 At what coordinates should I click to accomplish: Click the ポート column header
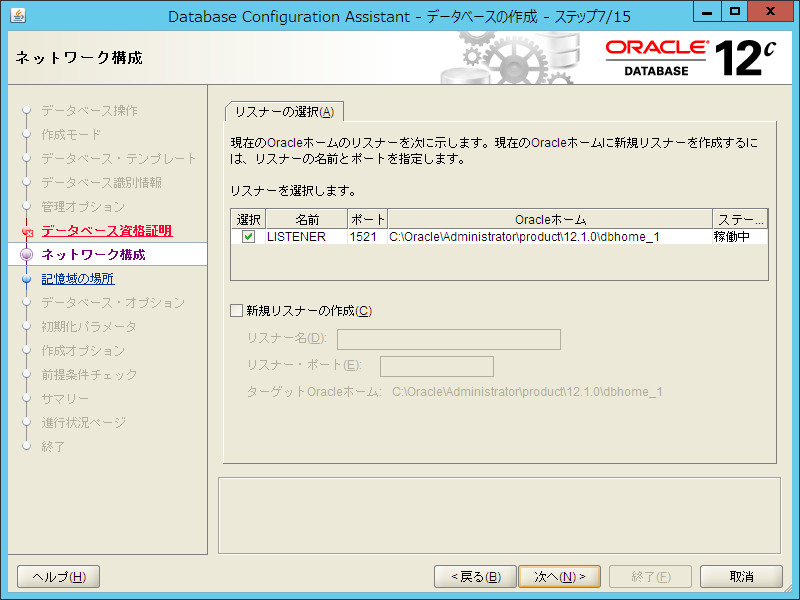368,219
